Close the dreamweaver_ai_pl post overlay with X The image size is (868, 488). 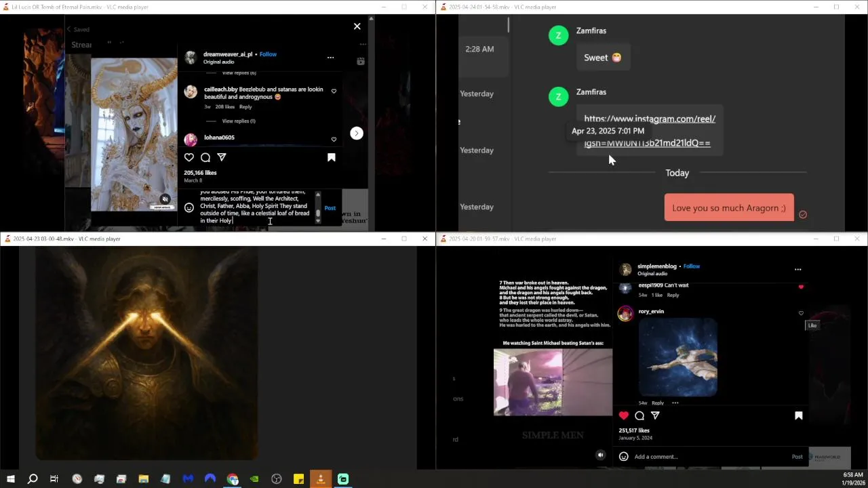[357, 26]
